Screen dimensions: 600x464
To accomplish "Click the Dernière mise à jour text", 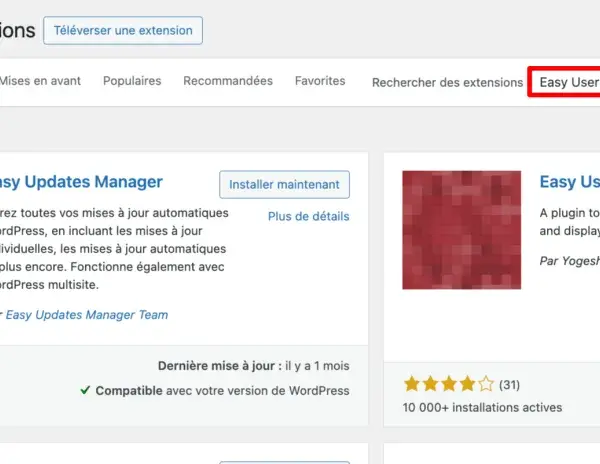I will point(254,366).
